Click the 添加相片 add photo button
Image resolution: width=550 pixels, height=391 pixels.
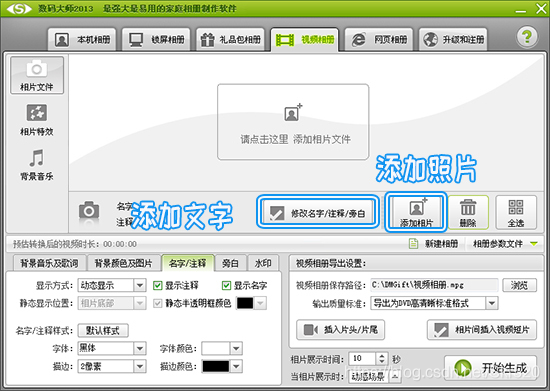(x=416, y=212)
